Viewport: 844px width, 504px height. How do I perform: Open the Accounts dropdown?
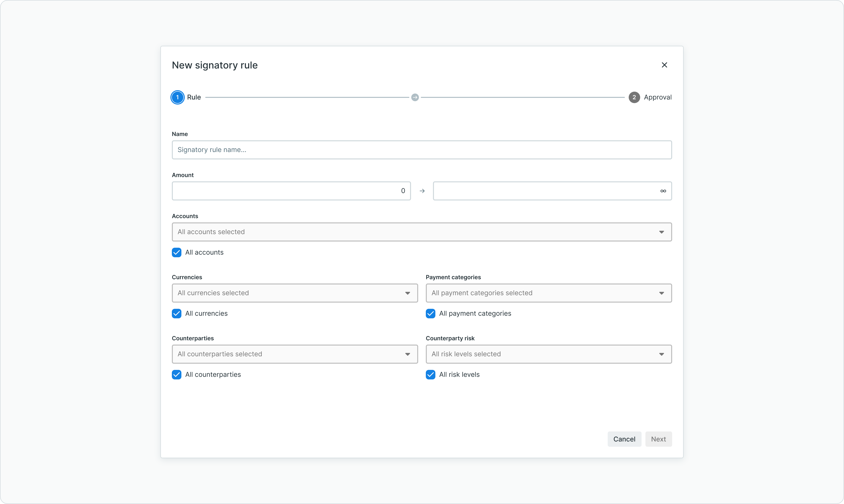pos(422,232)
